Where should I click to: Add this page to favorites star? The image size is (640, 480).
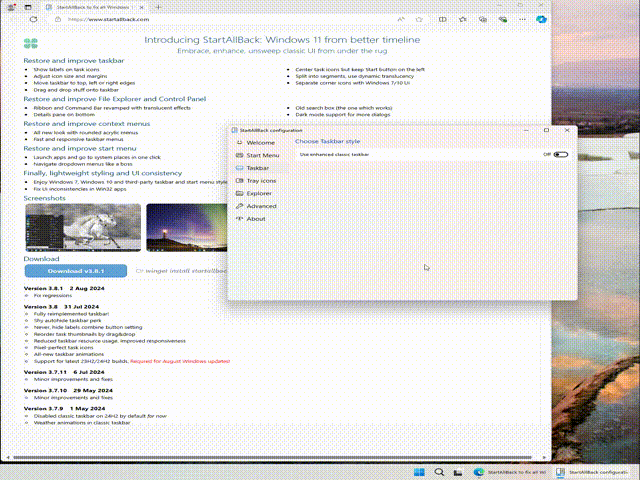(419, 19)
